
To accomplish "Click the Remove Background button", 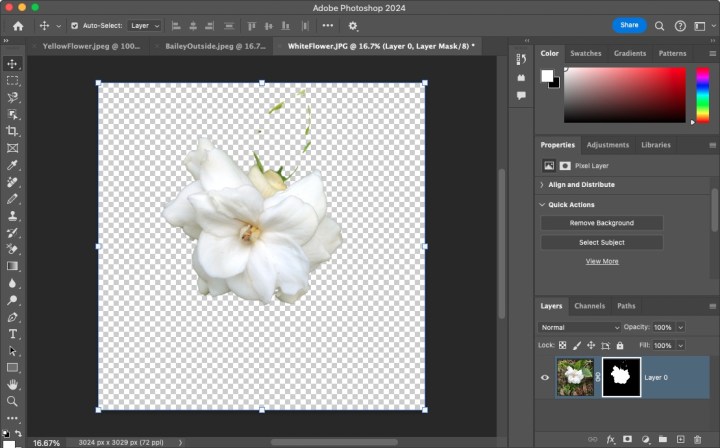I will (601, 223).
